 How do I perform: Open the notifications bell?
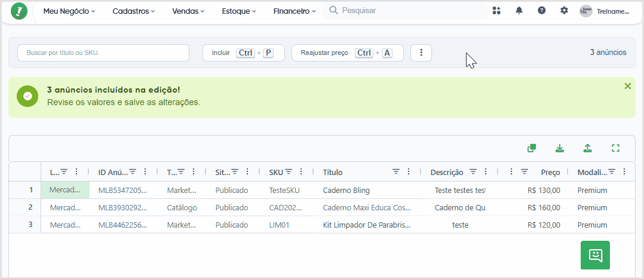tap(519, 11)
